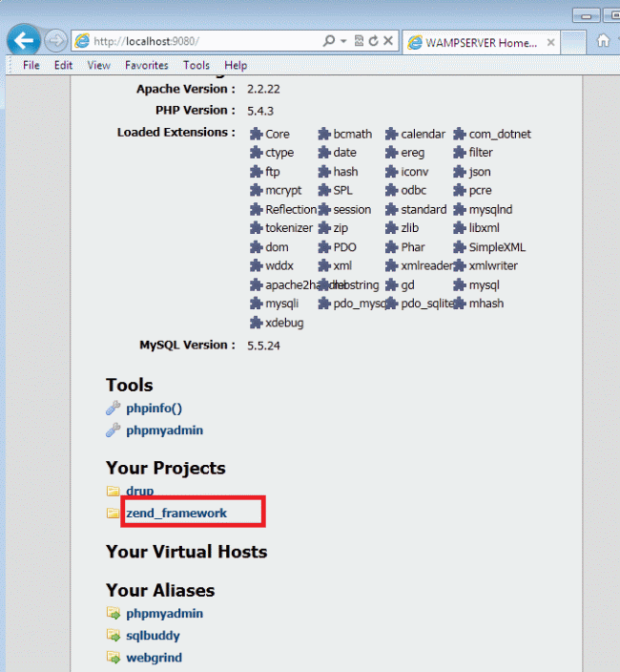Screen dimensions: 620x672
Task: Click the puzzle icon next to mysqli
Action: (256, 304)
